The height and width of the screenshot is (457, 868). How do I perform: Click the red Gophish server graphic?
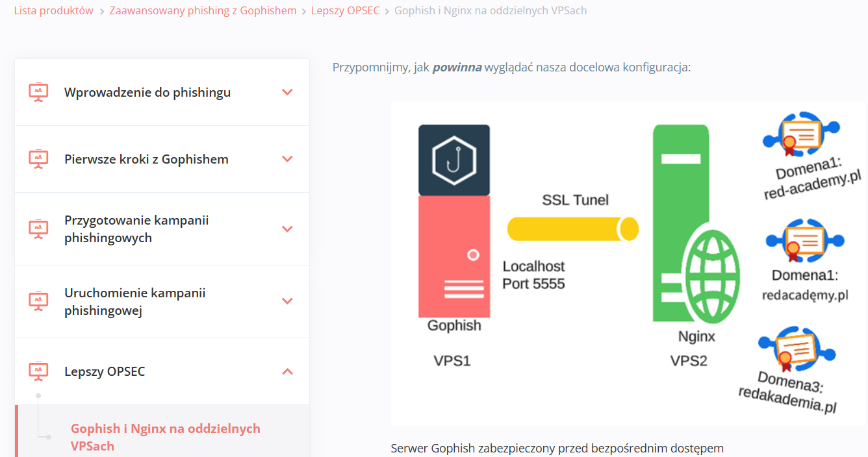tap(454, 256)
